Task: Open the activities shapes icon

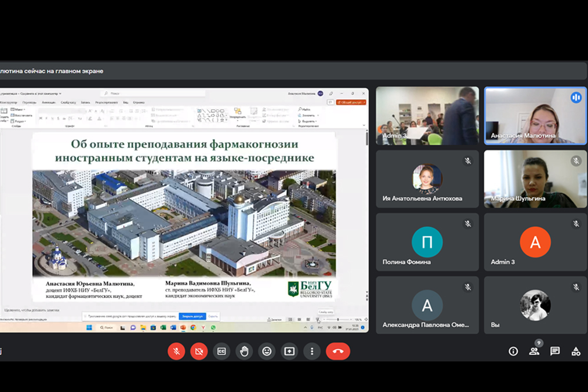Action: pos(576,351)
